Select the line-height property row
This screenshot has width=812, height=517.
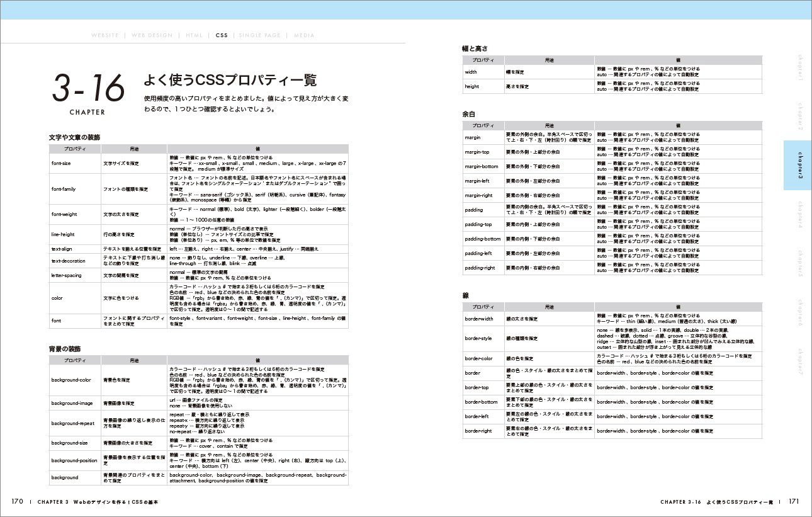coord(63,234)
